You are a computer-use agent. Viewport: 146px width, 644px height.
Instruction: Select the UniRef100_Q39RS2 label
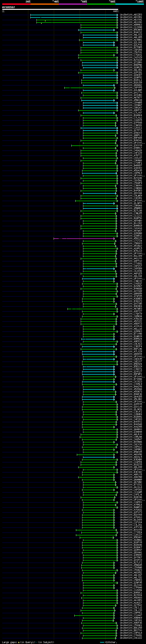131,236
